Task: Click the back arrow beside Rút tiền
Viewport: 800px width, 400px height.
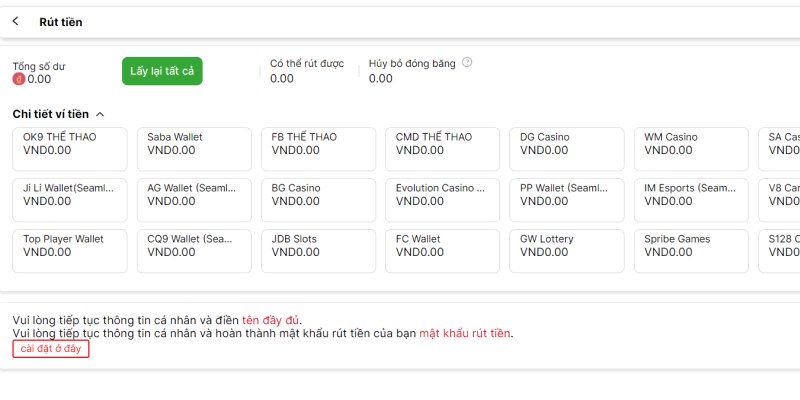Action: pos(16,22)
